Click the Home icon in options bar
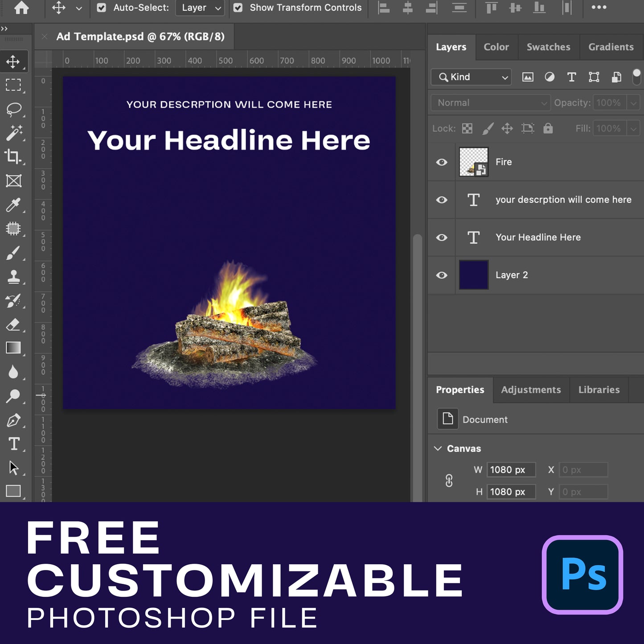 (21, 8)
